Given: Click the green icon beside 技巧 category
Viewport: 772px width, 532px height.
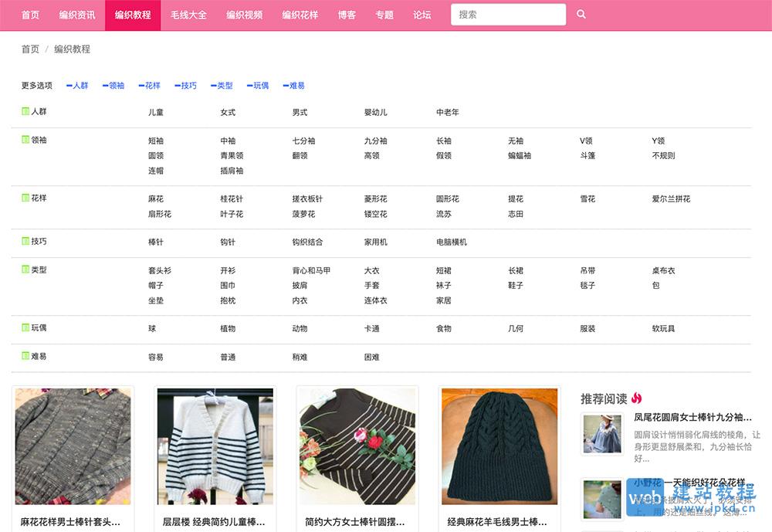Looking at the screenshot, I should [x=24, y=242].
